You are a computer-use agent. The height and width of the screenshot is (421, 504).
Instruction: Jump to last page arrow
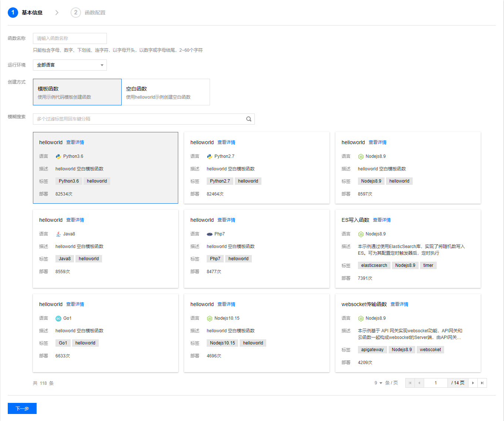[x=482, y=383]
